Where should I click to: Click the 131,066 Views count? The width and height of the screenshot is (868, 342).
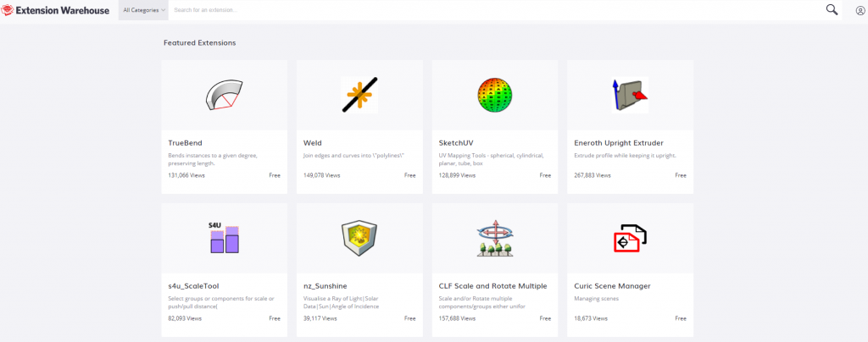pos(186,175)
